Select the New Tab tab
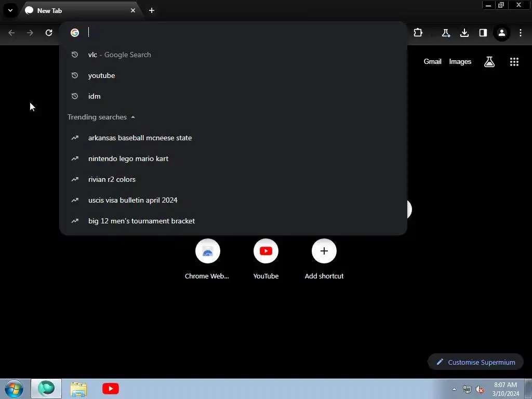This screenshot has height=399, width=532. [x=81, y=10]
